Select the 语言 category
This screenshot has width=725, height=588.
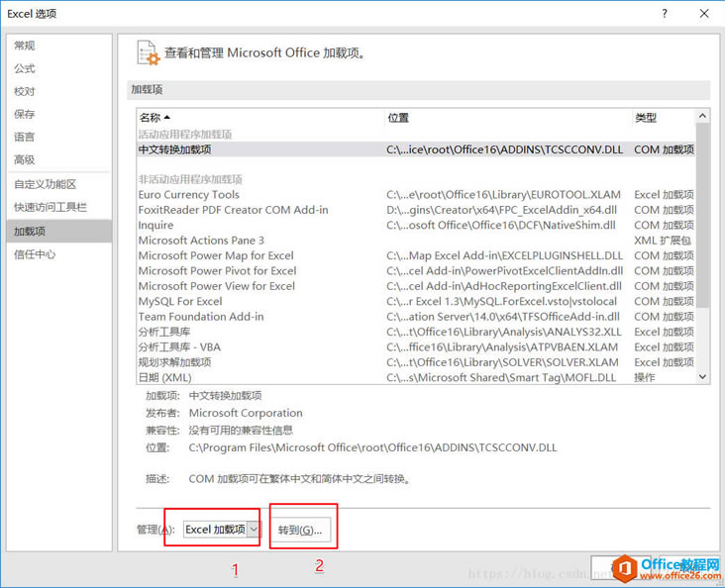click(x=59, y=137)
